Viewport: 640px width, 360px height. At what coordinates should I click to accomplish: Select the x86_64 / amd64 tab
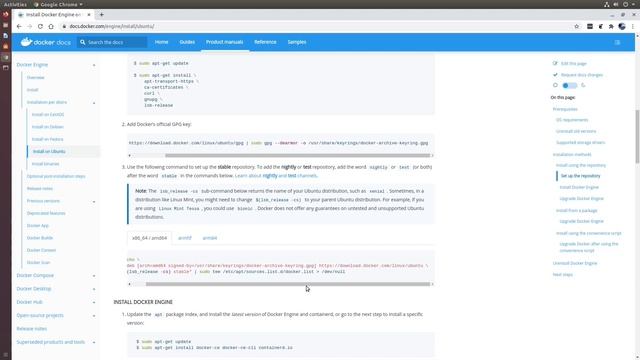point(149,238)
